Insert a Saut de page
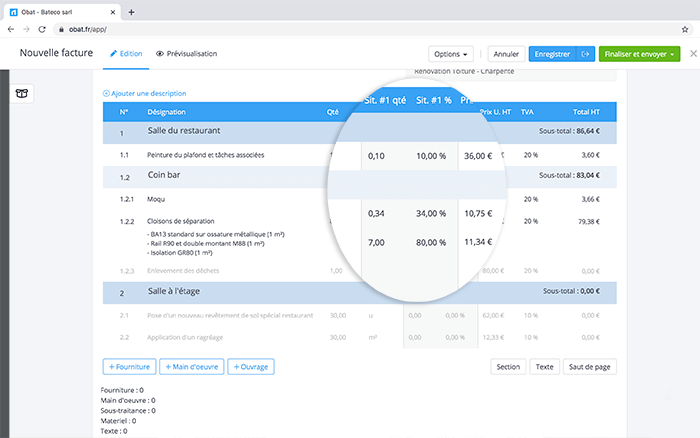The width and height of the screenshot is (700, 438). click(589, 367)
